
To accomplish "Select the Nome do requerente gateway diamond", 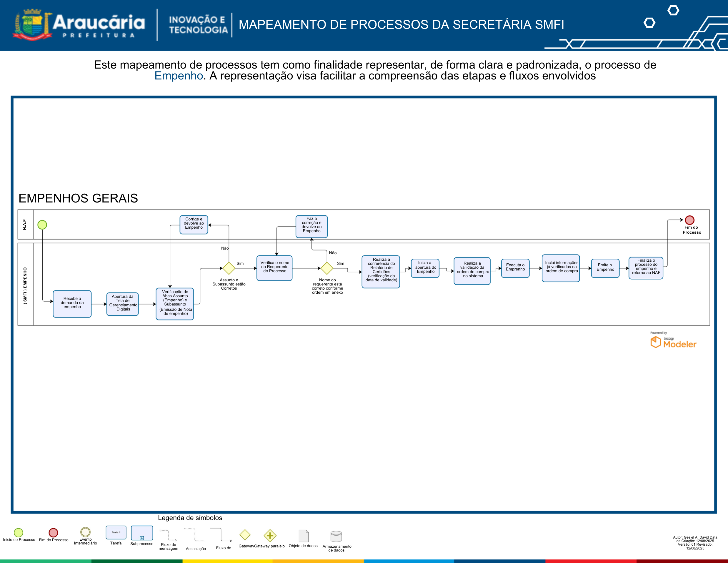I will pyautogui.click(x=327, y=268).
